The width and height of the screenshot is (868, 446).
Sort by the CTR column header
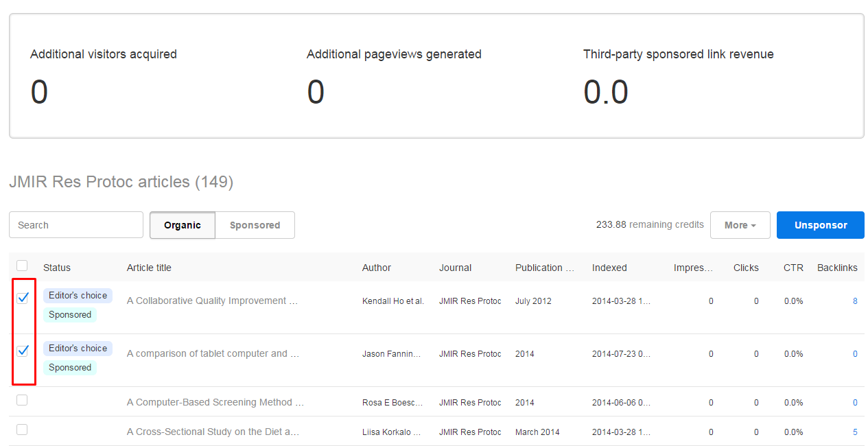793,268
